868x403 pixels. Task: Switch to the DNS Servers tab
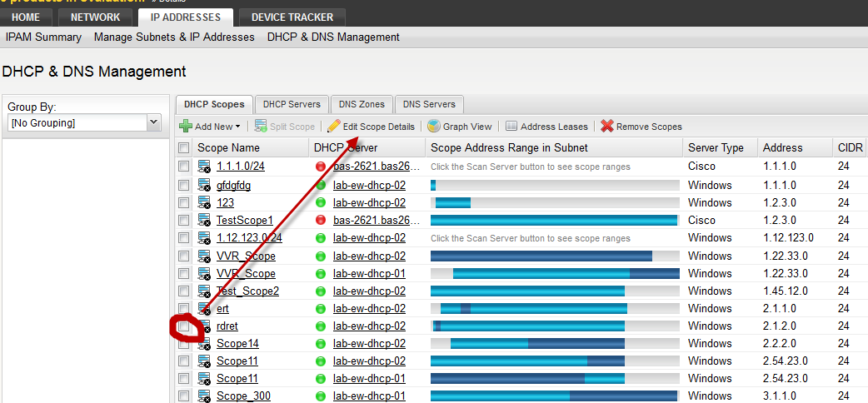click(429, 104)
